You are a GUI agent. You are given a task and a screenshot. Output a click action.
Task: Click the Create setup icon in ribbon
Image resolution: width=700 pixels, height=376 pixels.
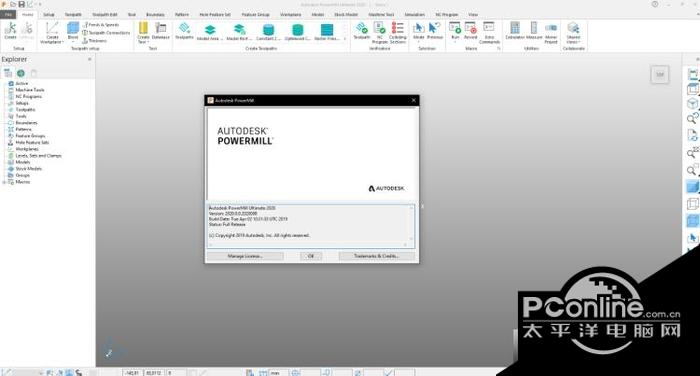(10, 30)
